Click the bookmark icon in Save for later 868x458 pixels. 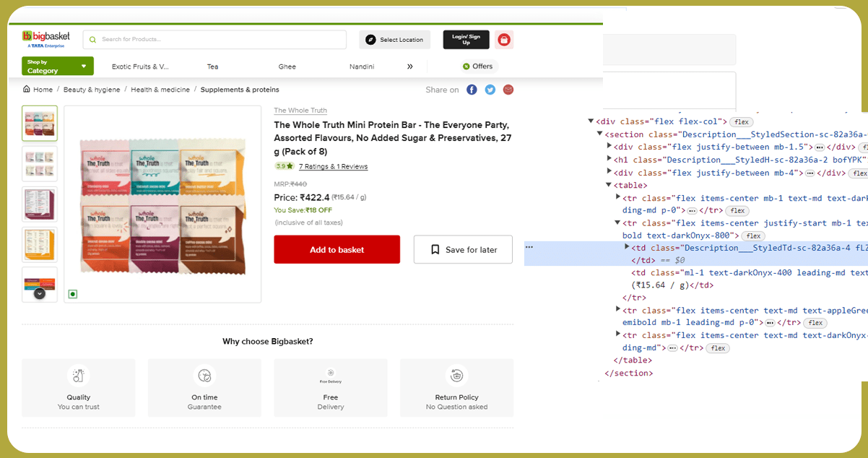[435, 249]
